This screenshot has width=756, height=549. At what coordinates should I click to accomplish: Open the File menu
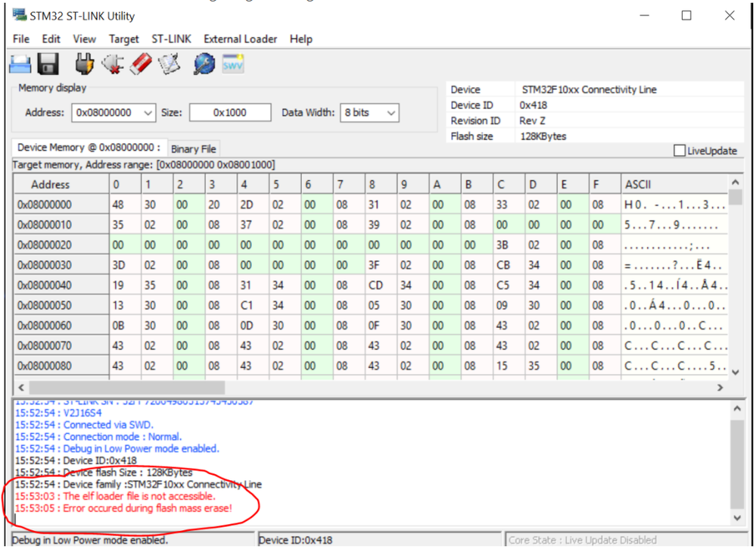[x=20, y=39]
